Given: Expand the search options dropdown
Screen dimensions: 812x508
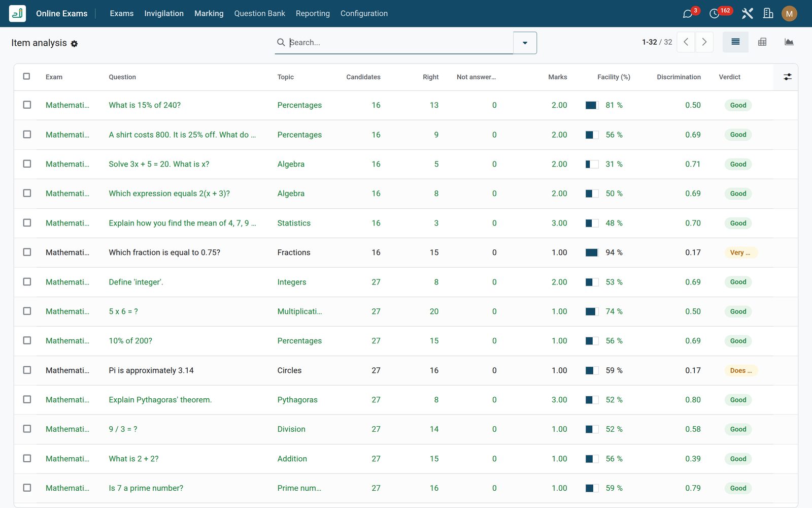Looking at the screenshot, I should click(525, 43).
